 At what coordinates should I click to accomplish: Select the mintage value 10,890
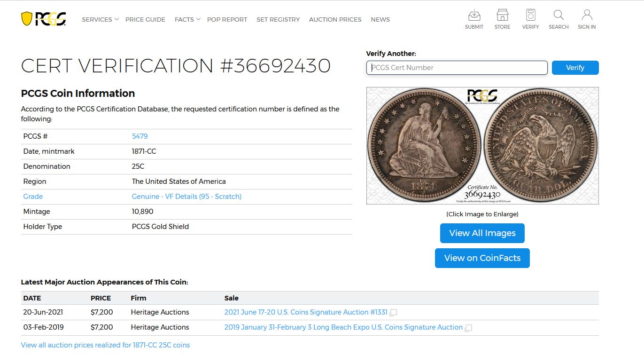point(142,212)
